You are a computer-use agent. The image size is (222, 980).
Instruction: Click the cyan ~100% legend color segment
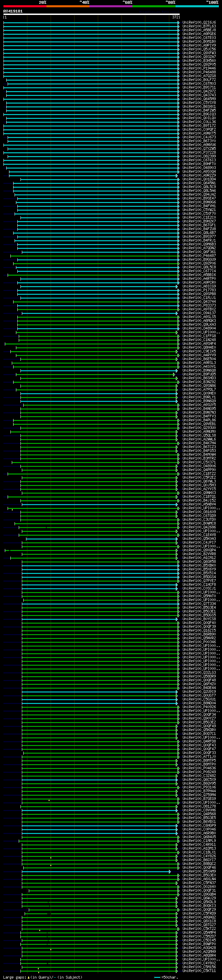197,6
